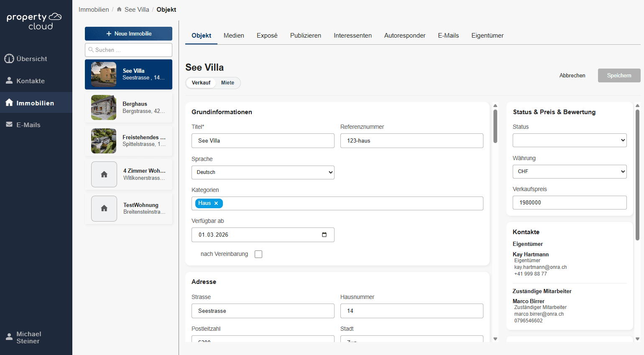644x355 pixels.
Task: Click the magnifier icon in search box
Action: (x=91, y=50)
